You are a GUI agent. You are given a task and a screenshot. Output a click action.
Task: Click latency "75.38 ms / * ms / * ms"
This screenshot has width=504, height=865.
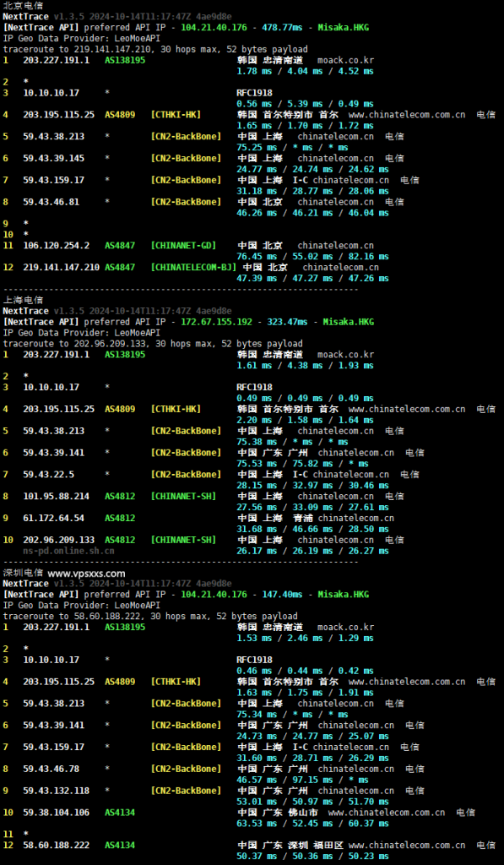pyautogui.click(x=292, y=442)
